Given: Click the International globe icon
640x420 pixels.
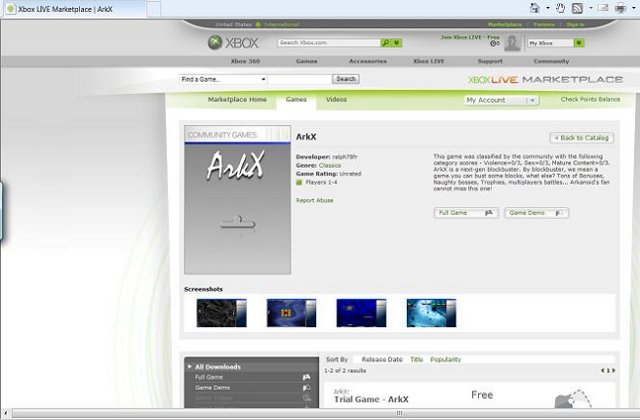Looking at the screenshot, I should click(258, 24).
